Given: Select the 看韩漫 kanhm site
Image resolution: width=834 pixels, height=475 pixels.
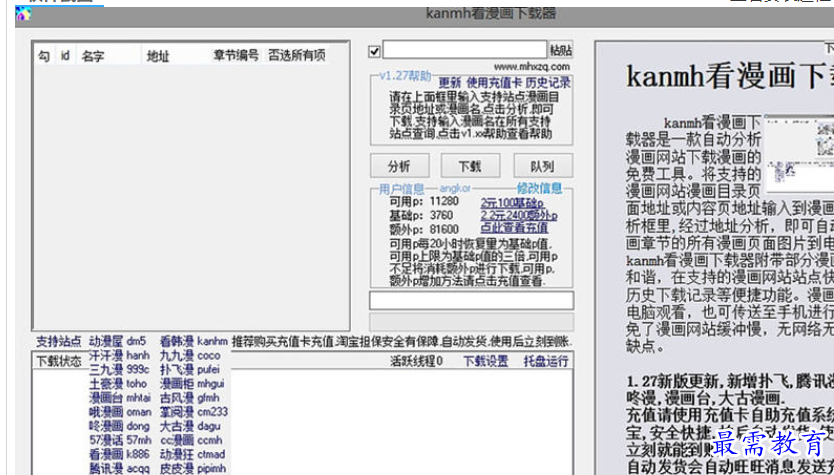Looking at the screenshot, I should [x=194, y=341].
